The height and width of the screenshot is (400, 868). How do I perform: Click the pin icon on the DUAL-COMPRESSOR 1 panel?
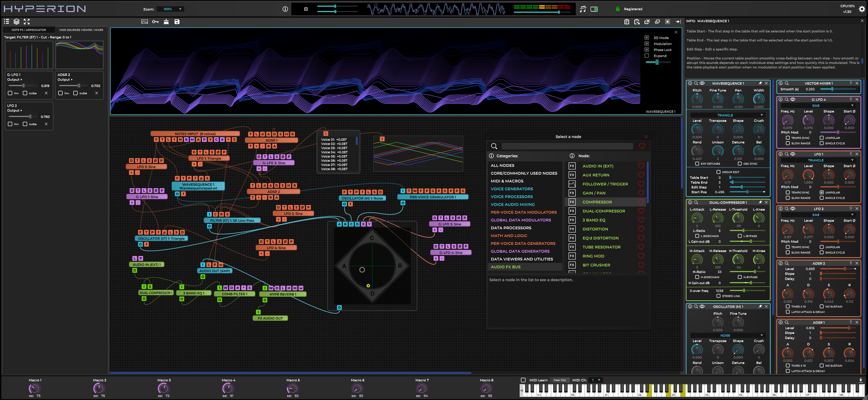(760, 202)
